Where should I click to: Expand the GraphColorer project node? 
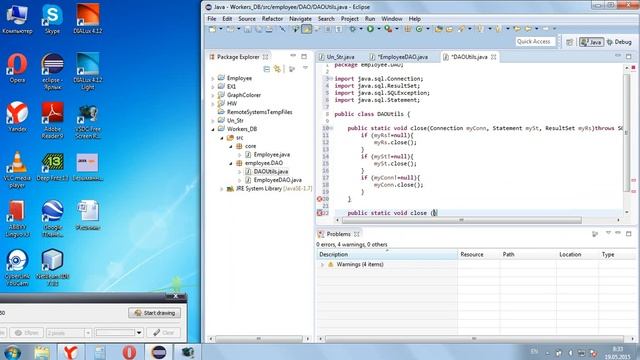213,95
